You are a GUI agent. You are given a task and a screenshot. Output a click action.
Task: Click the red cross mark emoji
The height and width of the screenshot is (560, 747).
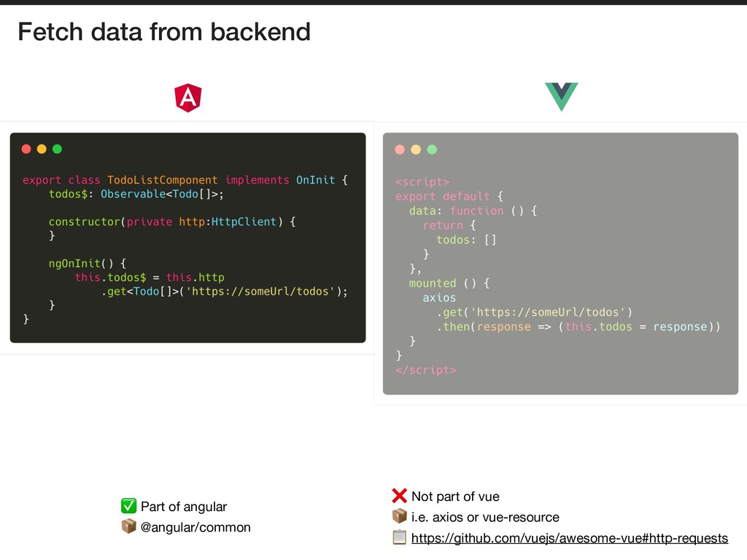(399, 496)
